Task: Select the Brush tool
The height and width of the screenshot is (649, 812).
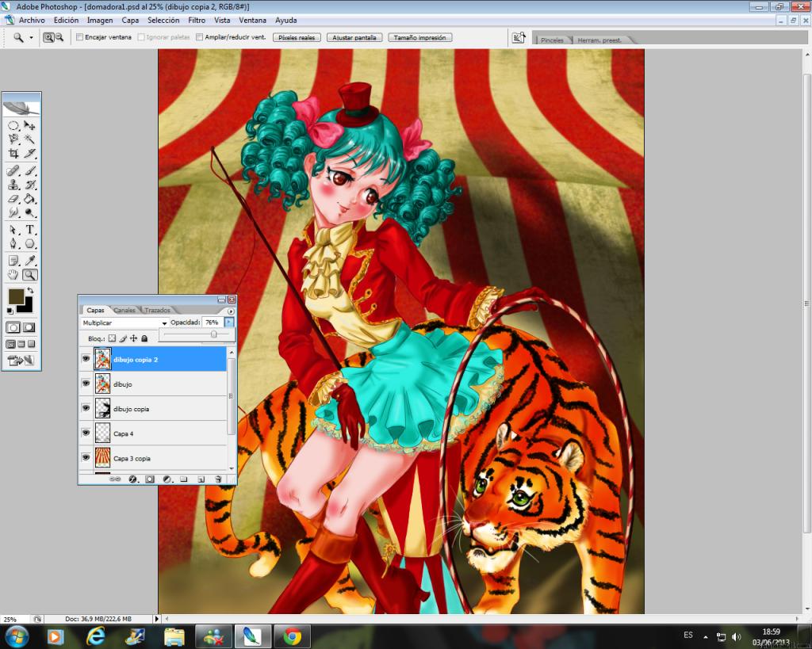Action: point(29,170)
